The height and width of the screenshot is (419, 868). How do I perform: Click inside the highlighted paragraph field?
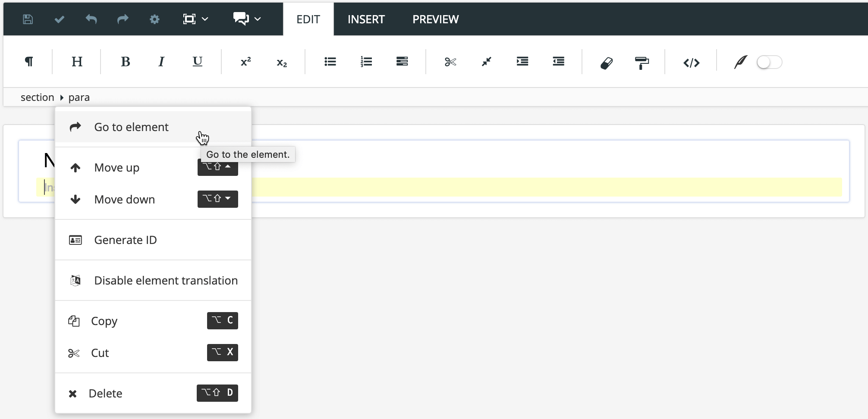518,188
